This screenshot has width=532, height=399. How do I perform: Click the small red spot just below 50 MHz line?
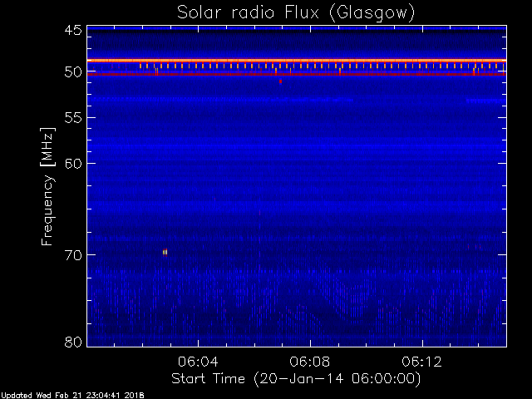pos(280,81)
